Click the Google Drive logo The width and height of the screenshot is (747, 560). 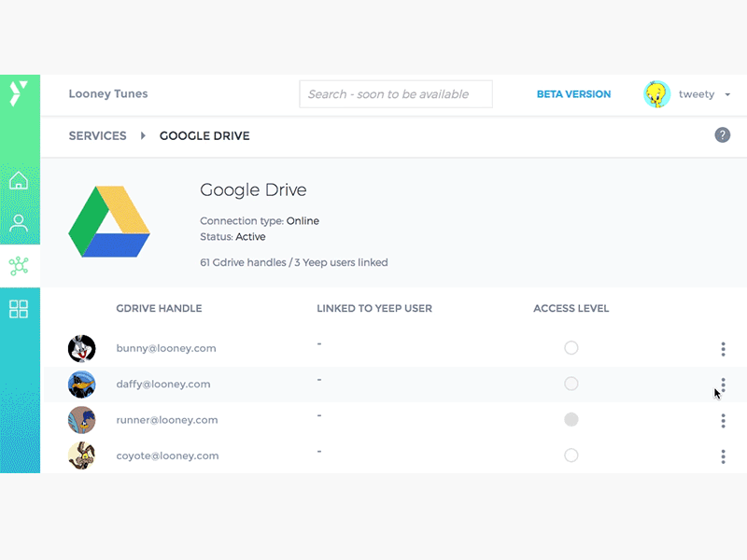point(109,221)
